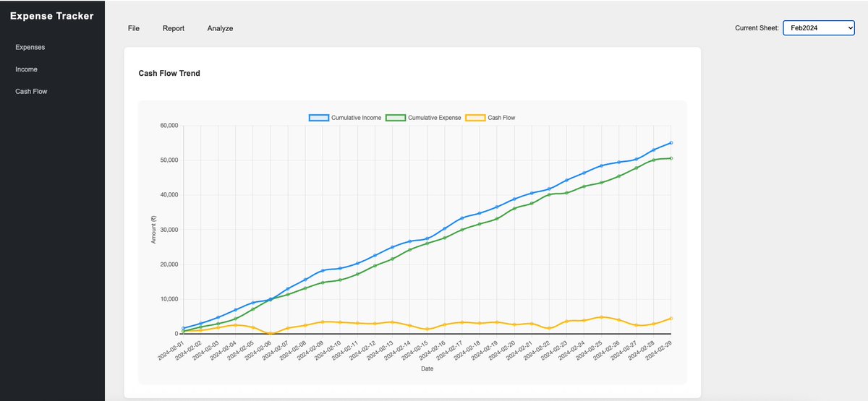Open the Analyze menu
The width and height of the screenshot is (868, 401).
coord(220,28)
